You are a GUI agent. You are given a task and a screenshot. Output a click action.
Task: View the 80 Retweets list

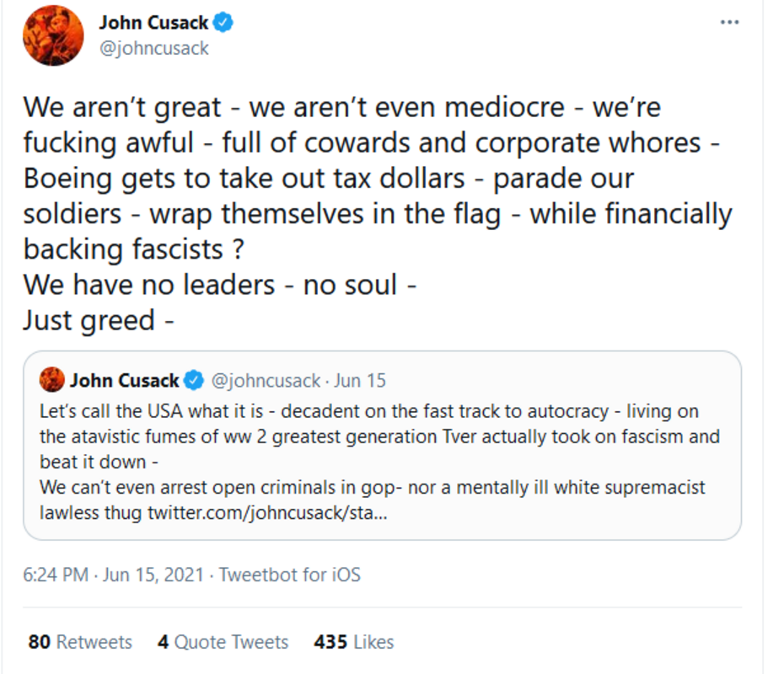point(80,642)
